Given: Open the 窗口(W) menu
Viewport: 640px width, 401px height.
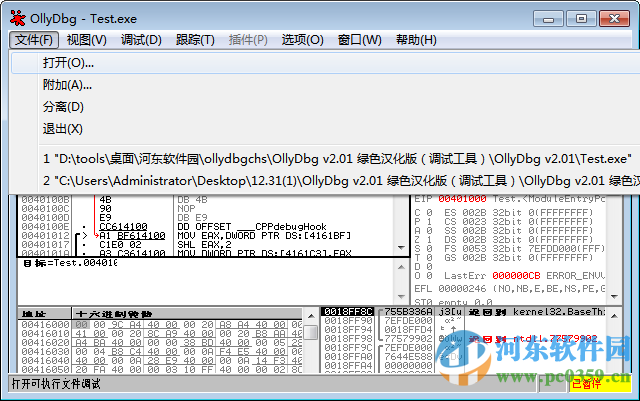Looking at the screenshot, I should [360, 40].
